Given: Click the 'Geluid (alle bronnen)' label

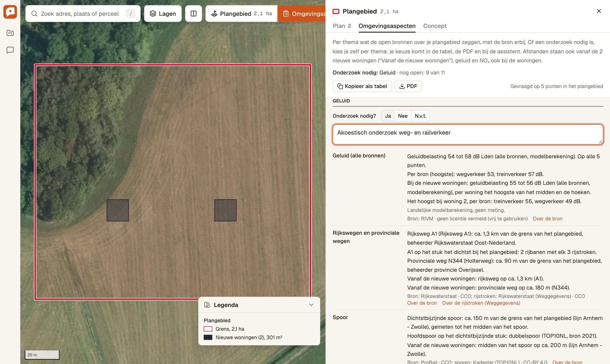Looking at the screenshot, I should pyautogui.click(x=359, y=155).
